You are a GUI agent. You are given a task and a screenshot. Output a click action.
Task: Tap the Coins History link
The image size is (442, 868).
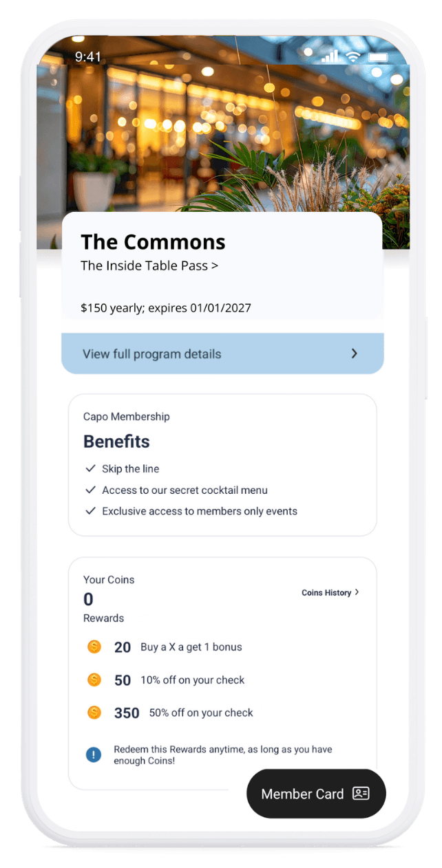coord(326,592)
